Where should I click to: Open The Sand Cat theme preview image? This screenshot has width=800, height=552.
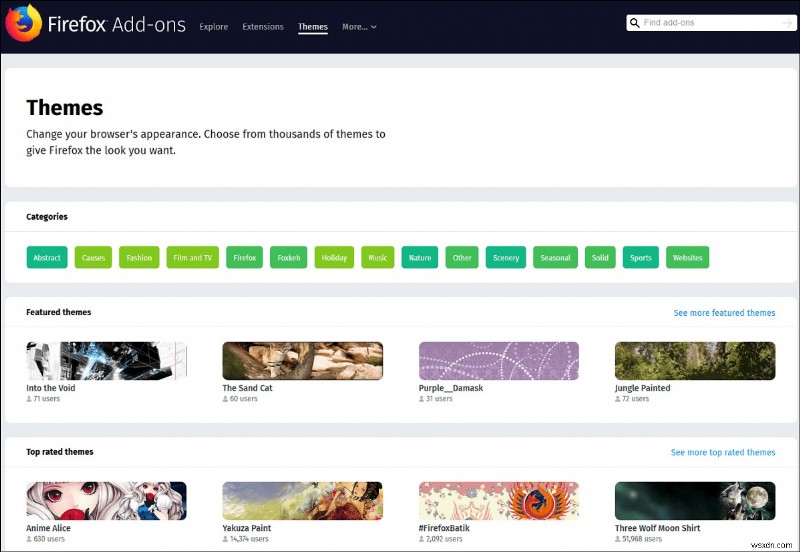tap(303, 361)
